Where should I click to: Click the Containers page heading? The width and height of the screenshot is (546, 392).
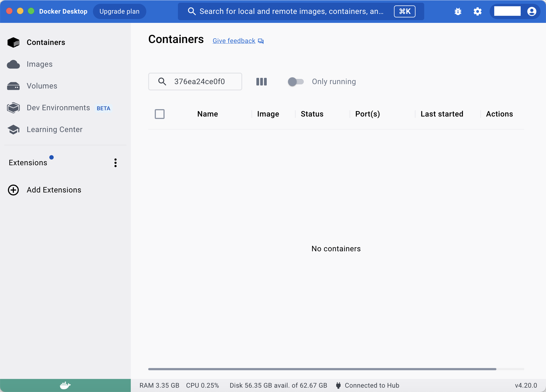pos(176,39)
